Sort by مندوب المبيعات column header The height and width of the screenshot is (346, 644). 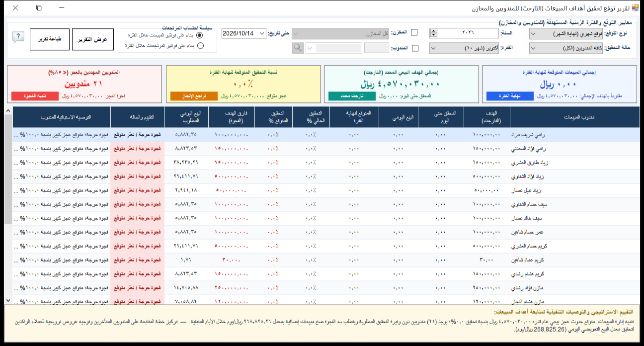[x=574, y=117]
